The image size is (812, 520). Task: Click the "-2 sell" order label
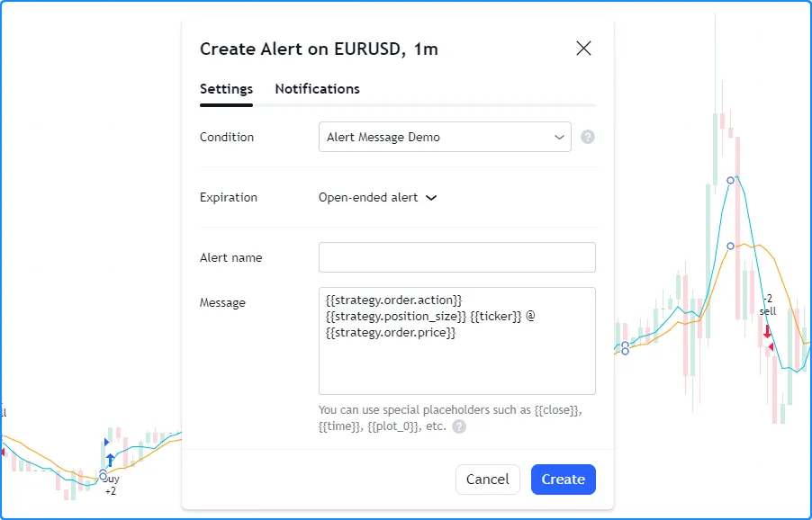[767, 305]
